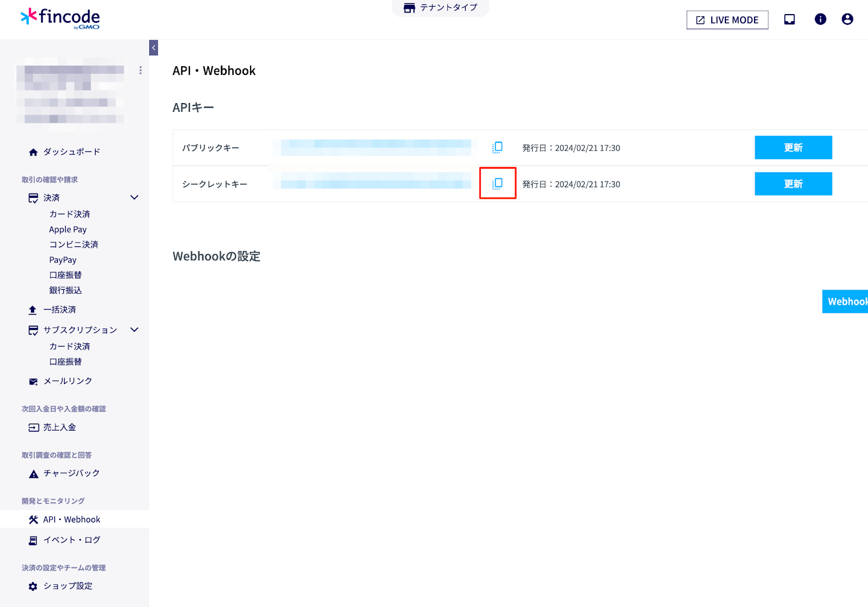This screenshot has width=868, height=607.
Task: Click the 売上入金 deposit icon
Action: click(34, 428)
